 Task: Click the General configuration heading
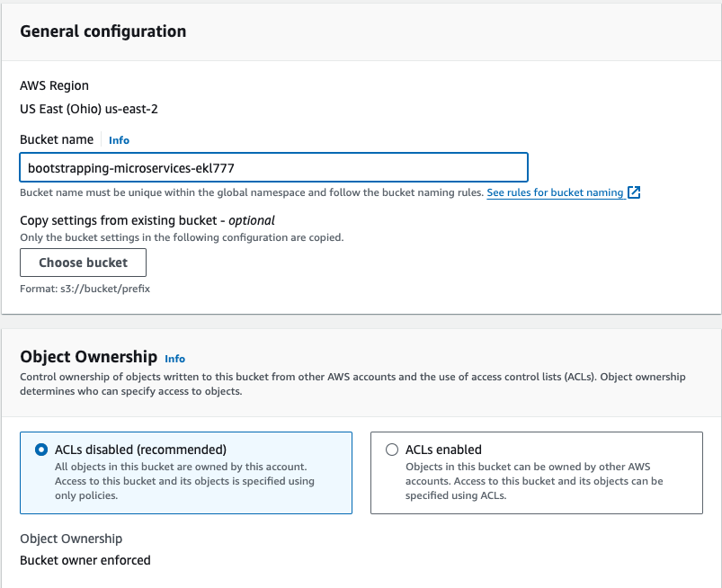click(x=103, y=31)
